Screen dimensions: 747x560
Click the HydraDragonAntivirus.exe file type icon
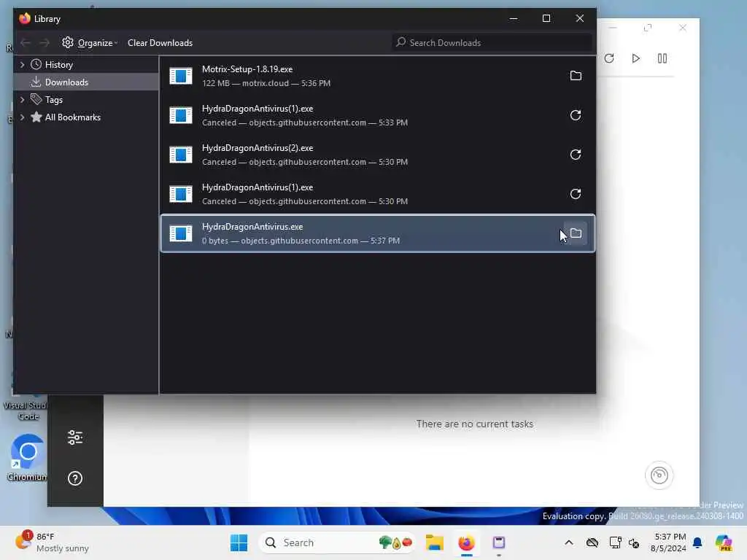tap(181, 233)
